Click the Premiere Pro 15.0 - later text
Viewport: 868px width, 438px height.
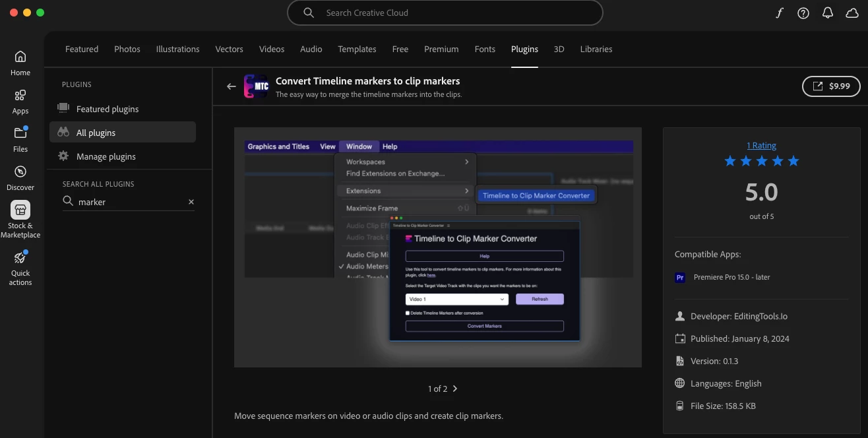[x=732, y=278]
